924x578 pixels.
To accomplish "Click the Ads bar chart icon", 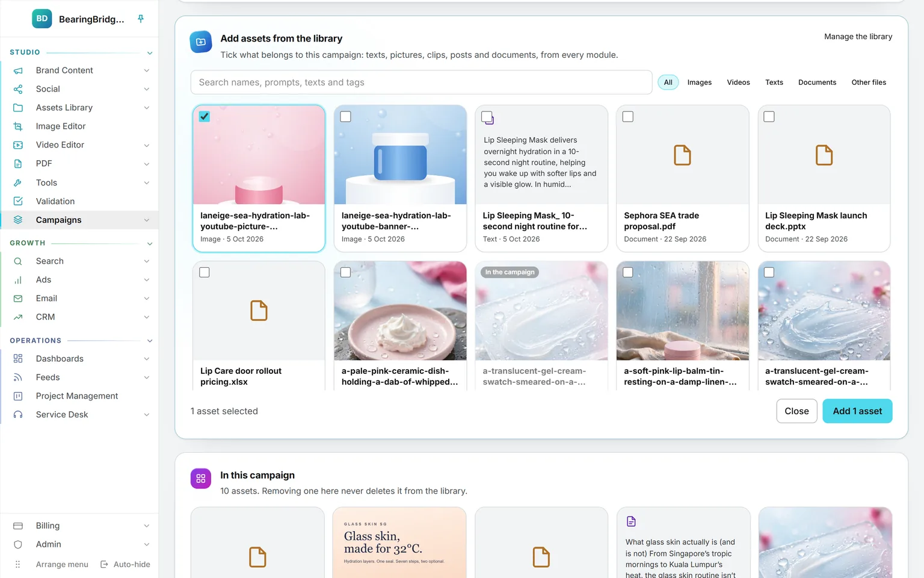I will coord(18,280).
